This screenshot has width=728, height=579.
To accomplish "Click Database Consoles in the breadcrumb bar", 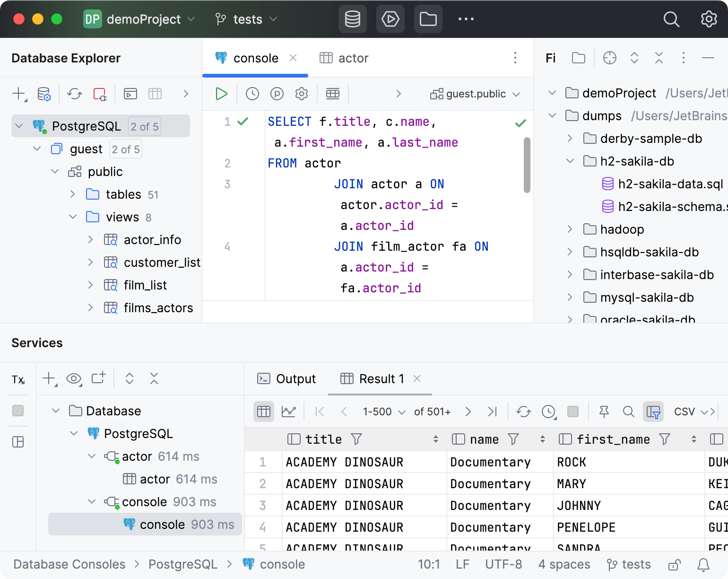I will point(69,564).
